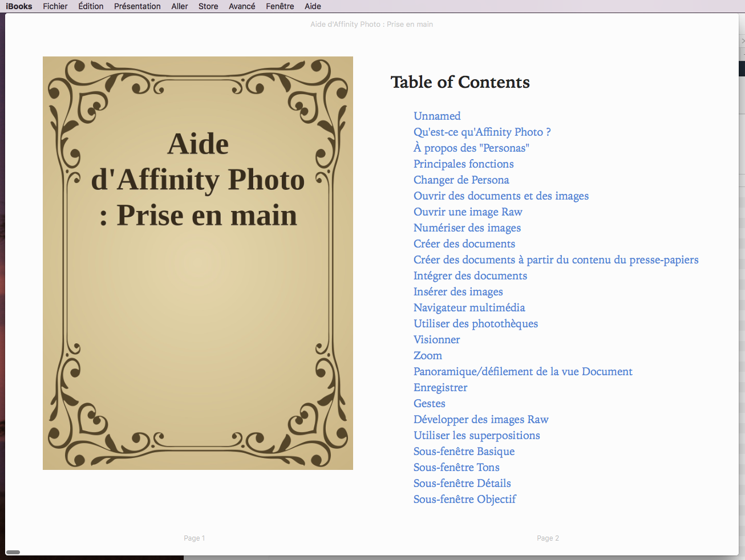Go to the 'Visionner' chapter
Screen dimensions: 745x560
pos(436,339)
